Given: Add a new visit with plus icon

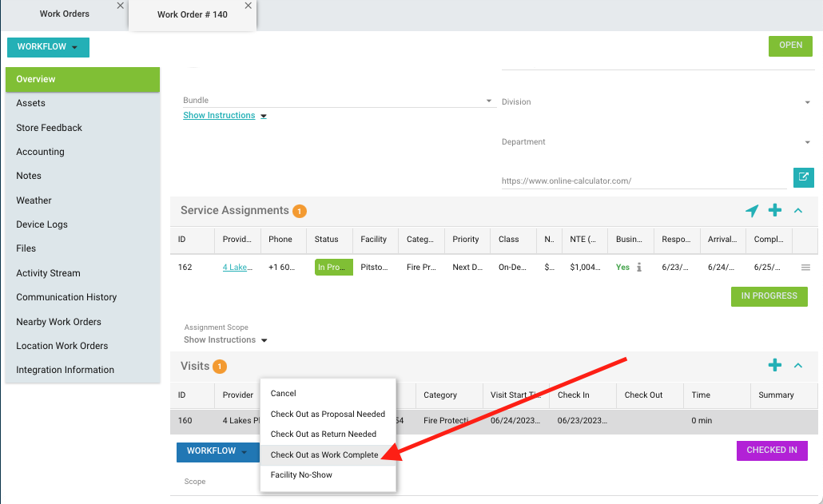Looking at the screenshot, I should 774,366.
